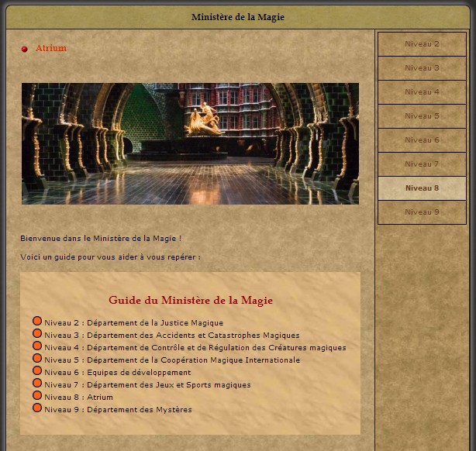The image size is (476, 451).
Task: Click the Ministry atrium banner image
Action: [x=190, y=143]
